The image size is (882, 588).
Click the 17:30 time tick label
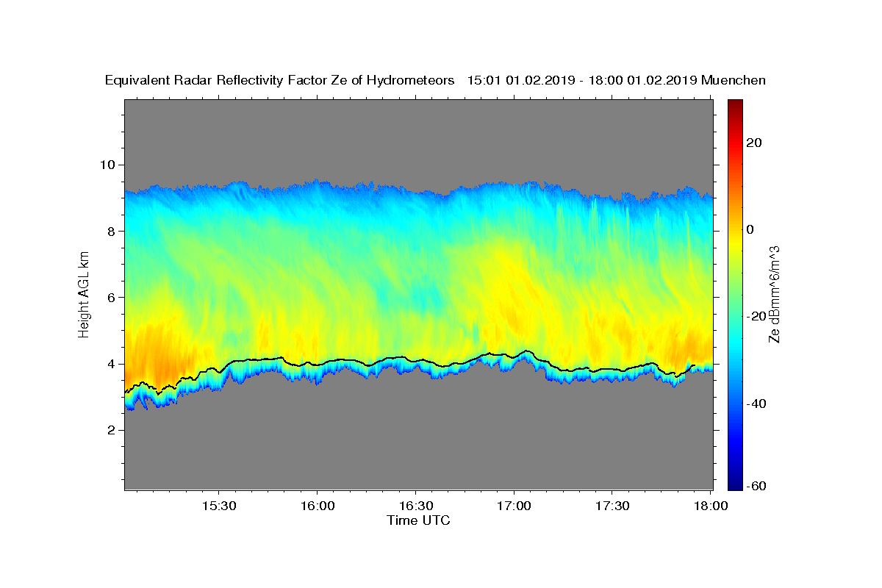coord(612,506)
